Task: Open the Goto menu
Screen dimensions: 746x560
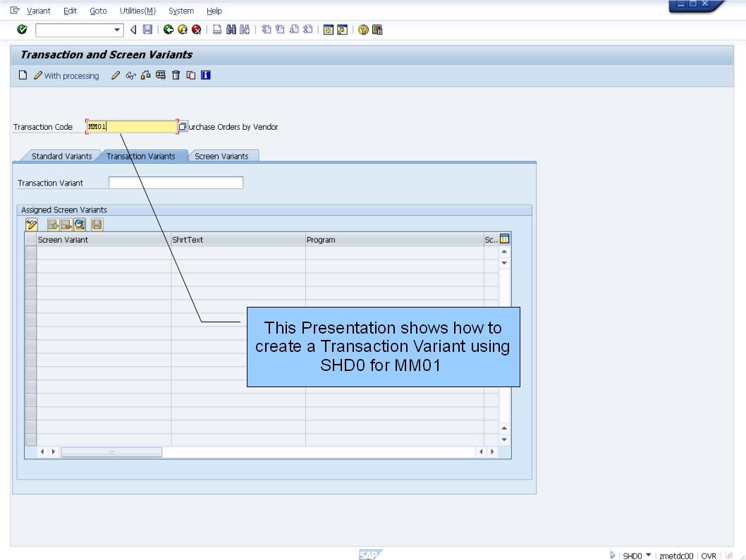Action: coord(98,11)
